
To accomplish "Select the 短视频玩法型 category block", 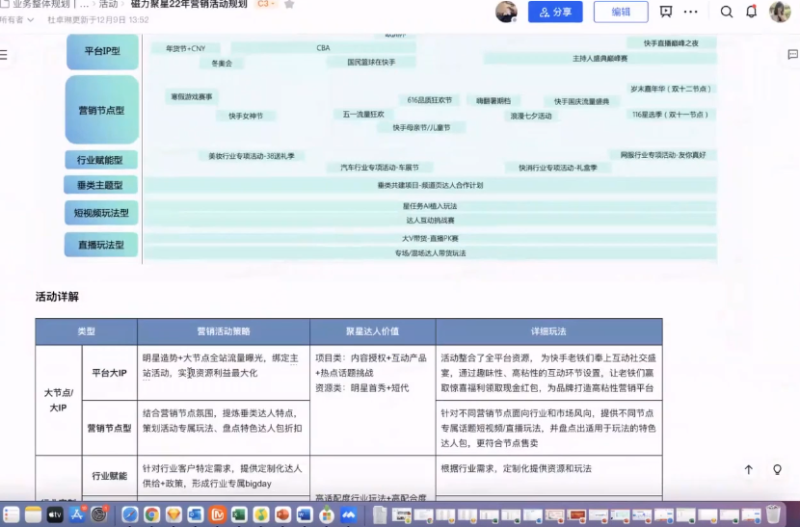I will (x=101, y=213).
